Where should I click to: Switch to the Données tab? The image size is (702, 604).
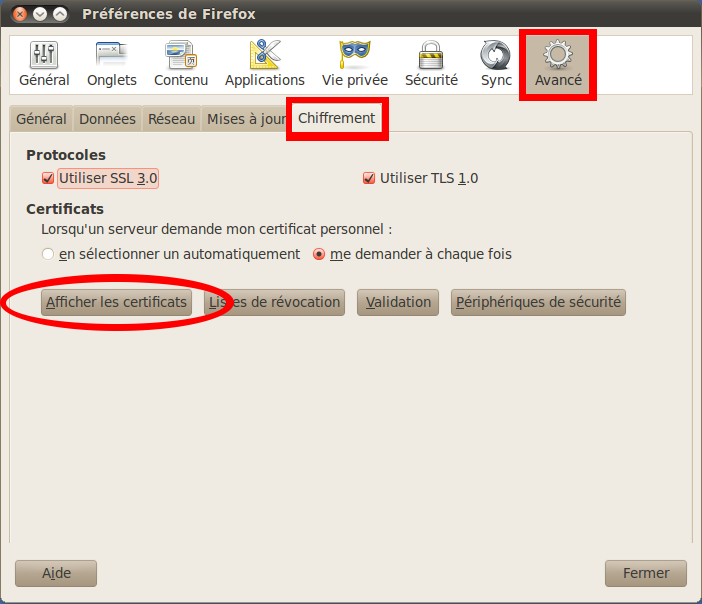[x=107, y=119]
